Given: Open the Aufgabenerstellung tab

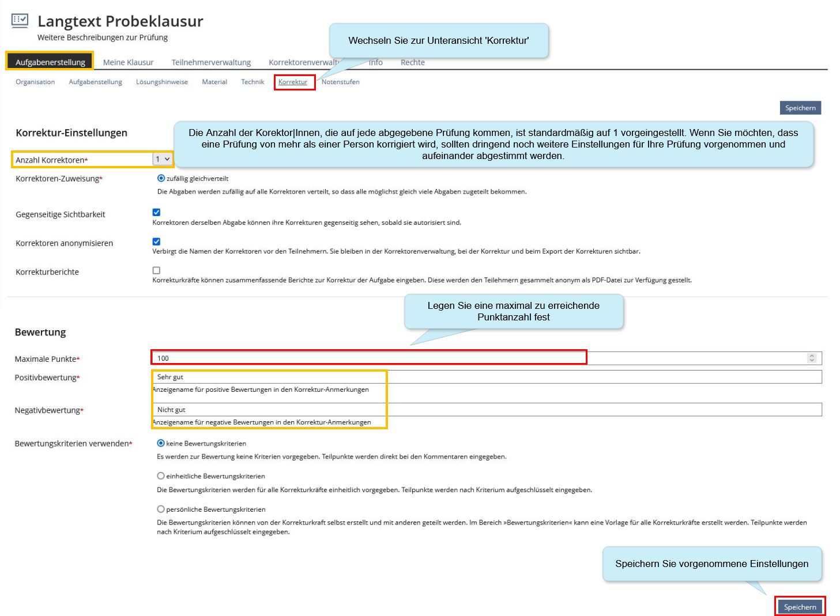Looking at the screenshot, I should click(x=50, y=62).
